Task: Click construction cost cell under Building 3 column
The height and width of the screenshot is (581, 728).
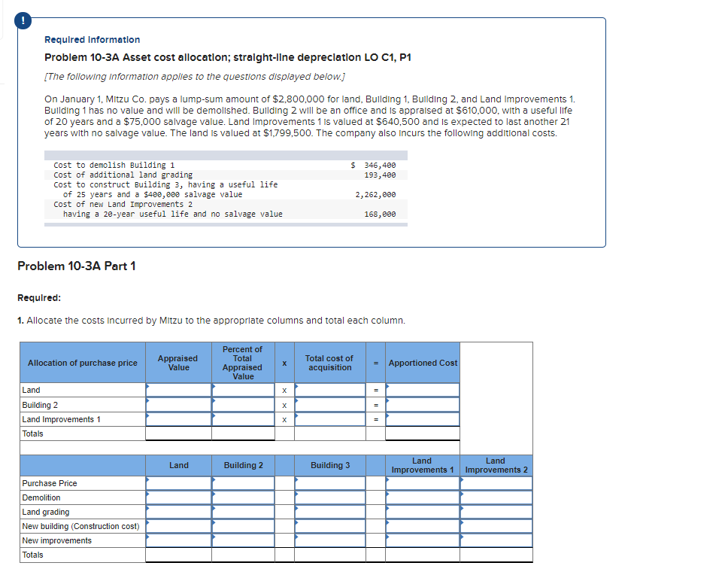Action: (x=330, y=526)
